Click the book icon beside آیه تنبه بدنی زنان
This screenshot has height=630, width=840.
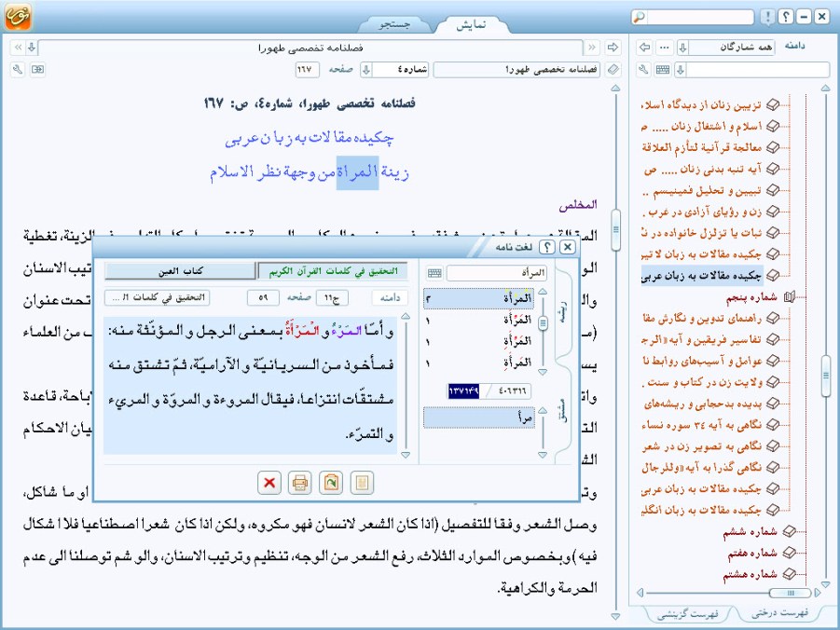click(773, 170)
